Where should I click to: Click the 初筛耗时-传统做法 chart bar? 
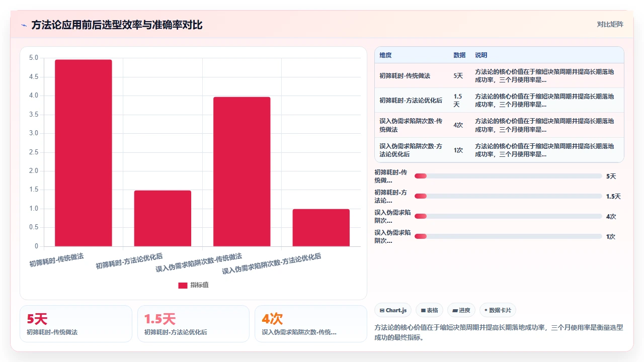84,153
